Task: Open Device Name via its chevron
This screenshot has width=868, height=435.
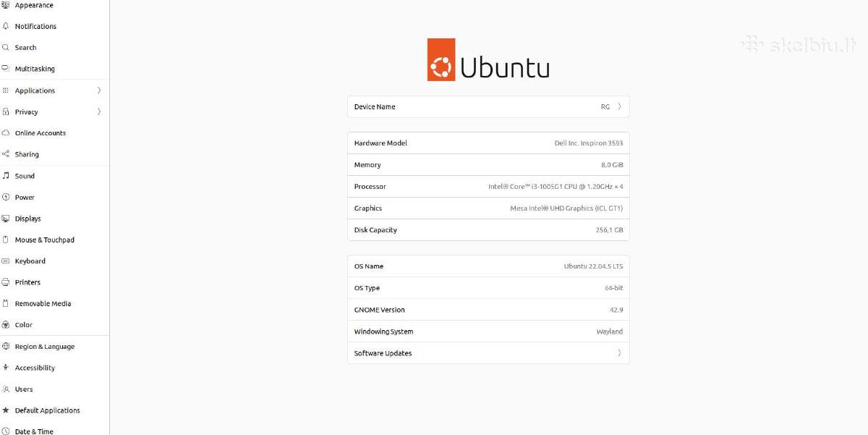Action: pyautogui.click(x=619, y=106)
